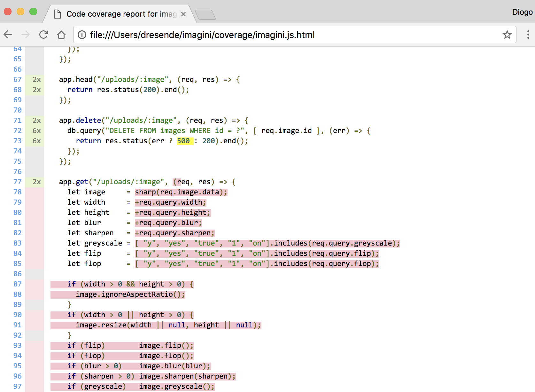Click the 'image.resize(width || null, height || null);' call
Screen dimensions: 535x392
coord(168,325)
